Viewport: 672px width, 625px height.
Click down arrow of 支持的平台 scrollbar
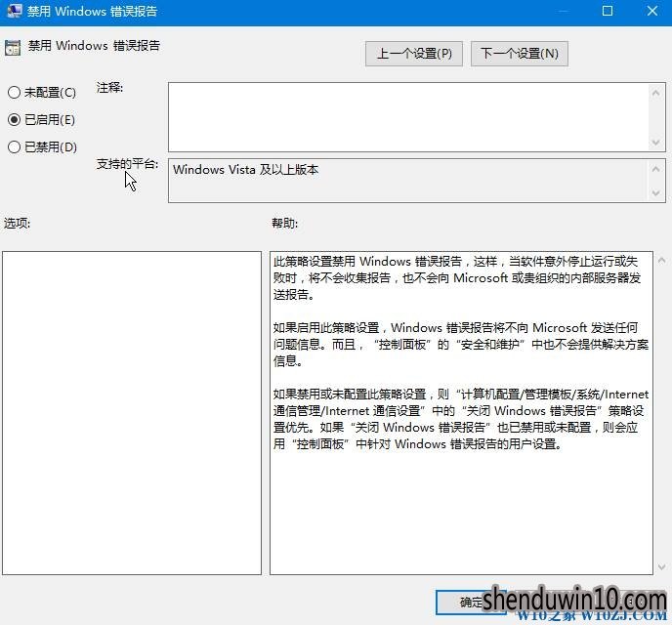pos(655,192)
